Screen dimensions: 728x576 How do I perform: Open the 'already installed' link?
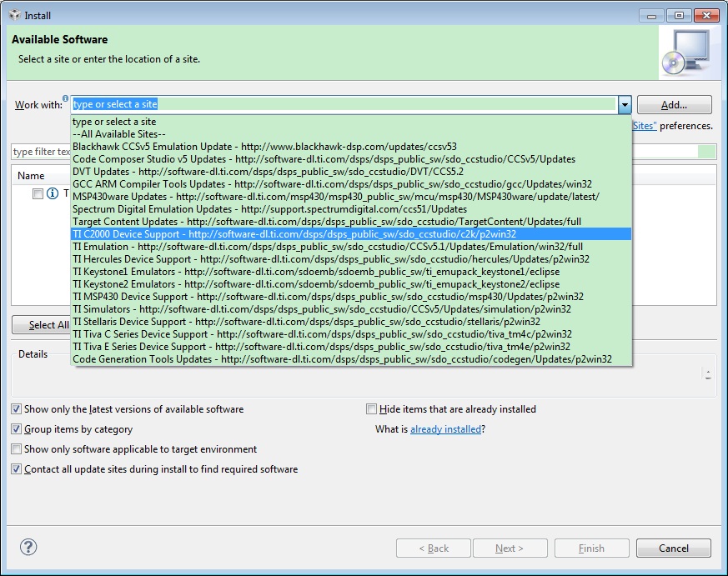[445, 429]
